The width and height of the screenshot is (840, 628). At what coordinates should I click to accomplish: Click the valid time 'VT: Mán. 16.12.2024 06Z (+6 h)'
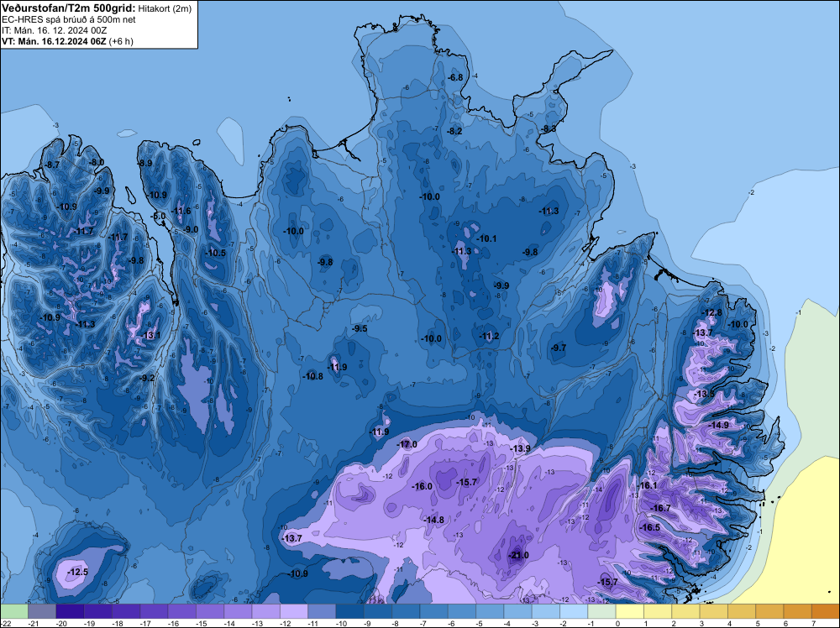point(67,41)
